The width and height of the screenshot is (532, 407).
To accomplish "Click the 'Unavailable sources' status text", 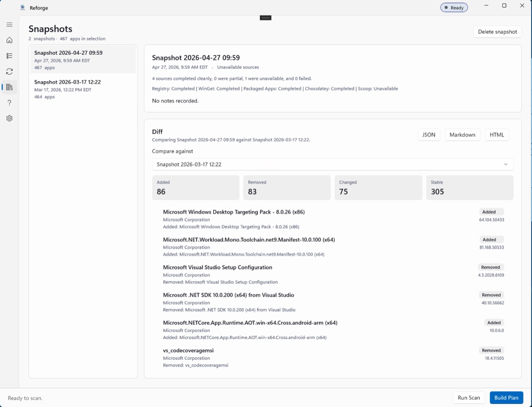I will [x=238, y=67].
